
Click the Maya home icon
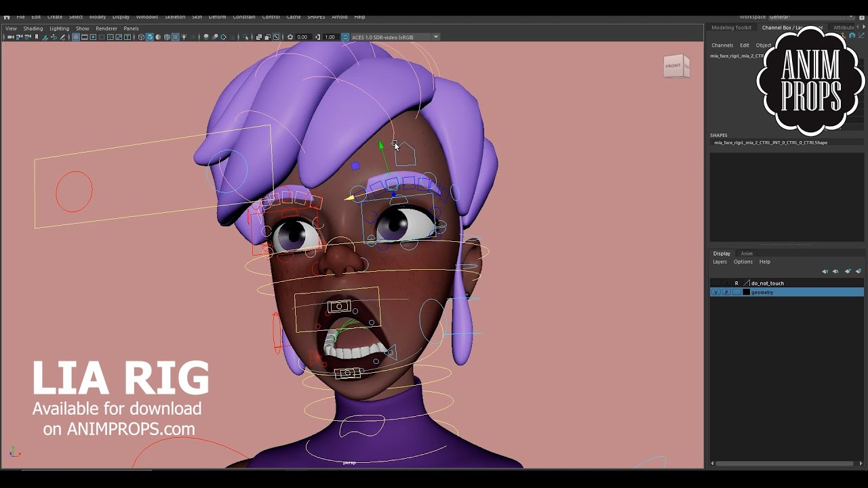[x=7, y=17]
